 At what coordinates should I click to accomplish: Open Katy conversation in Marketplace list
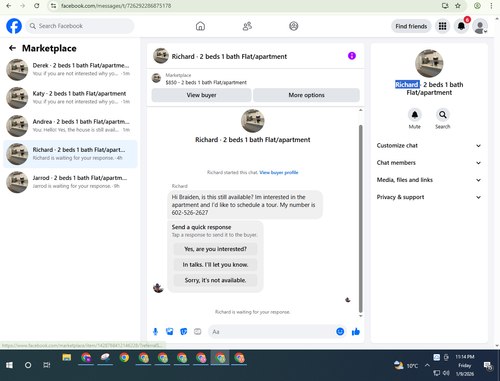pos(70,98)
